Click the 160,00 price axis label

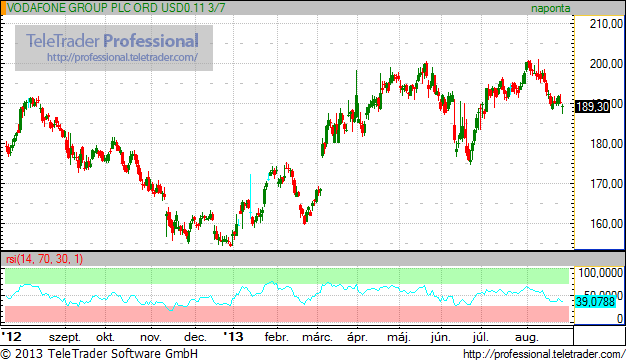click(606, 224)
